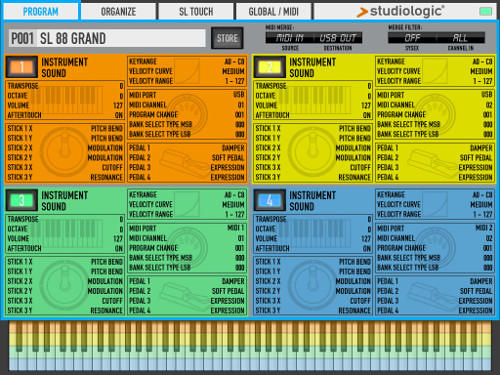This screenshot has height=375, width=500.
Task: Click zone 3 MIDI connector icon
Action: click(x=187, y=247)
